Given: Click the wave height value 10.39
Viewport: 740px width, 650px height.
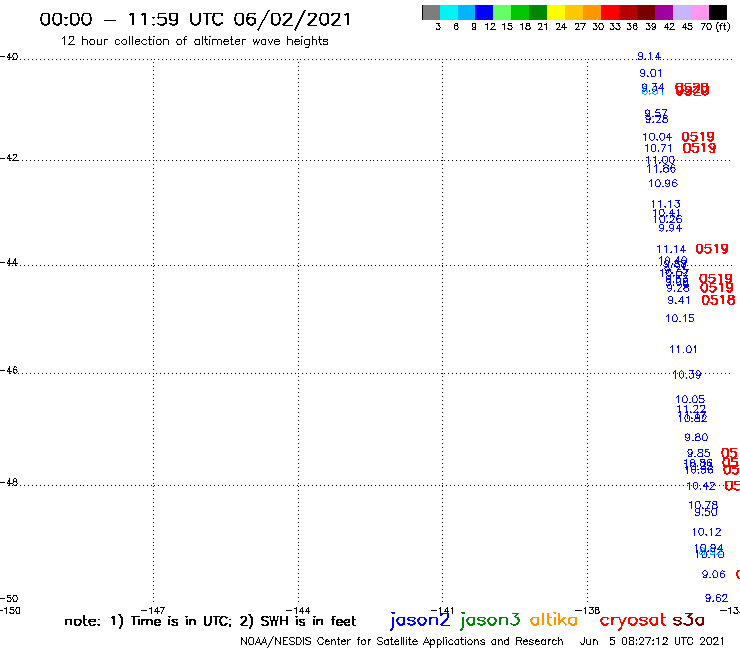Looking at the screenshot, I should (687, 375).
